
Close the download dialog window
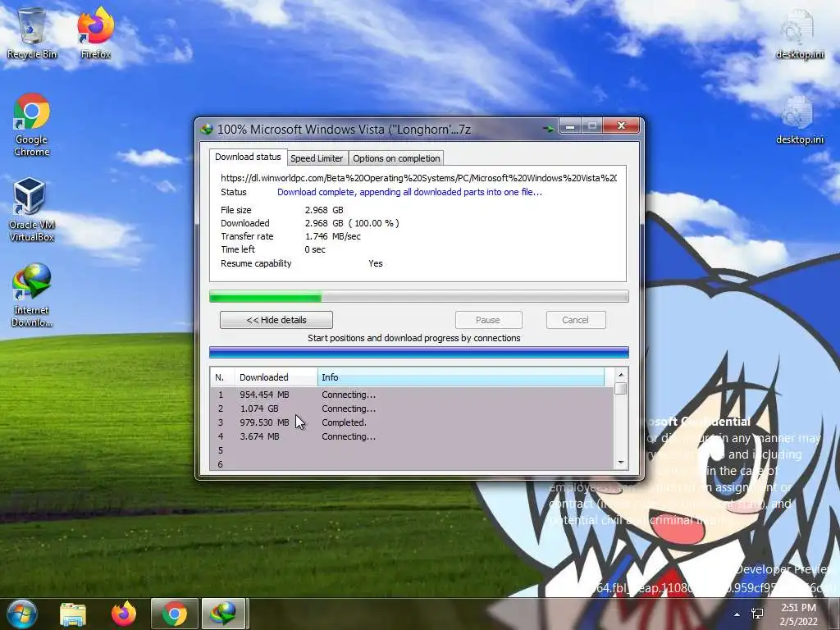[x=622, y=126]
